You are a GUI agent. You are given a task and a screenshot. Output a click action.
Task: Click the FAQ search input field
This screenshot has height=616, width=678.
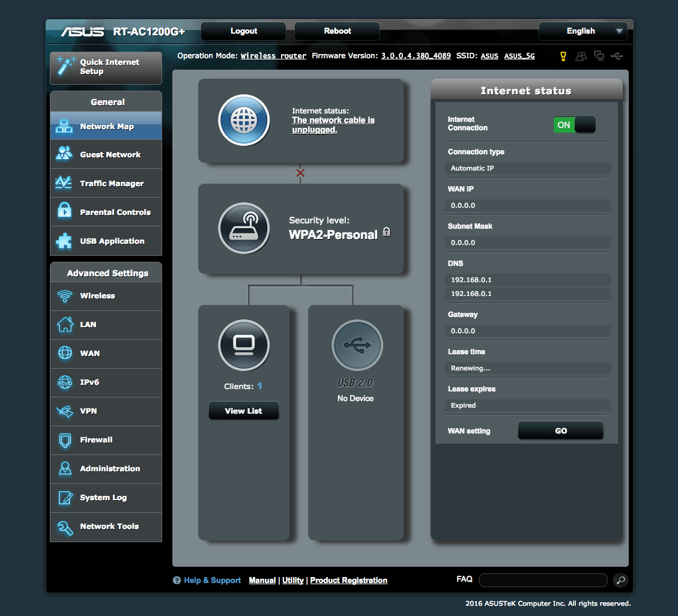tap(542, 580)
